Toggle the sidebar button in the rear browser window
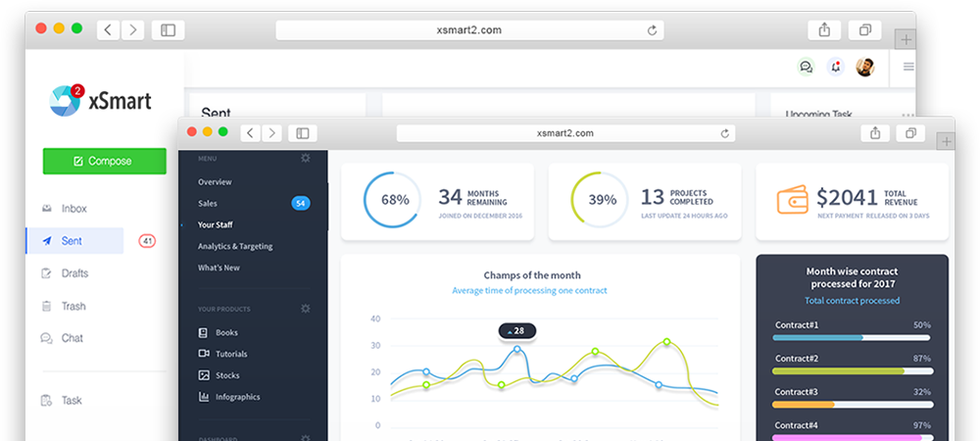The image size is (980, 441). pyautogui.click(x=168, y=30)
